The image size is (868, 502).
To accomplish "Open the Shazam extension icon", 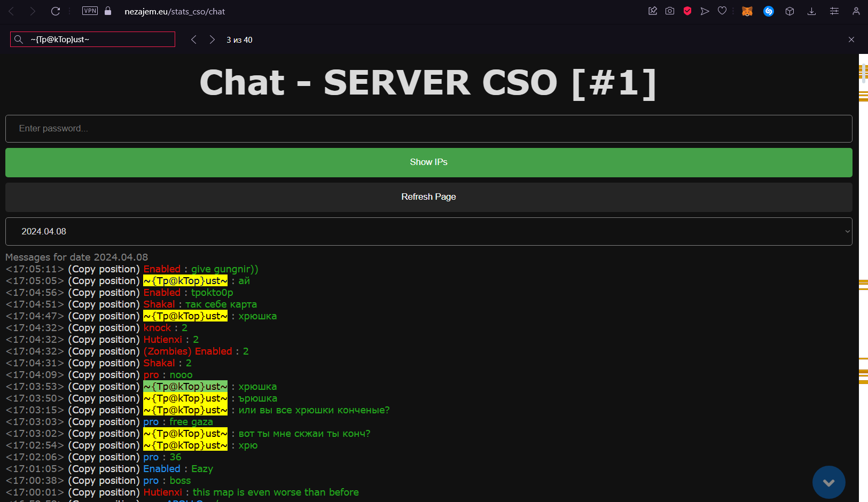I will point(769,11).
